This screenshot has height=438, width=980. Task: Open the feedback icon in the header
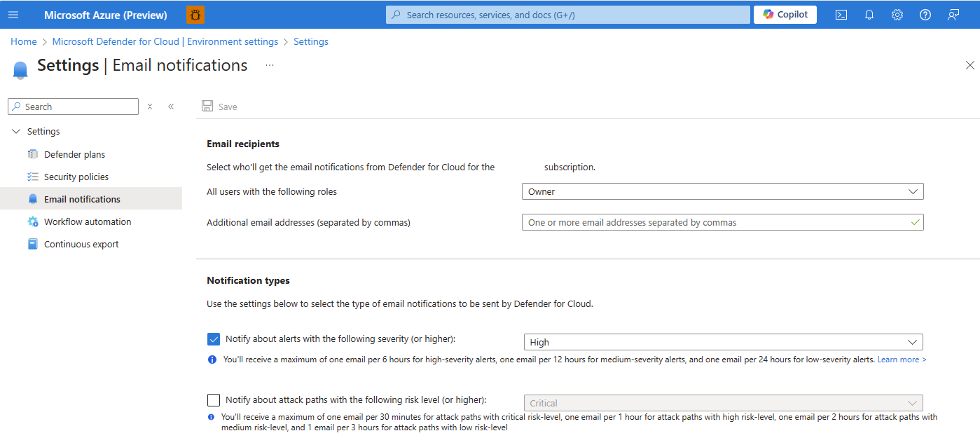(x=953, y=15)
